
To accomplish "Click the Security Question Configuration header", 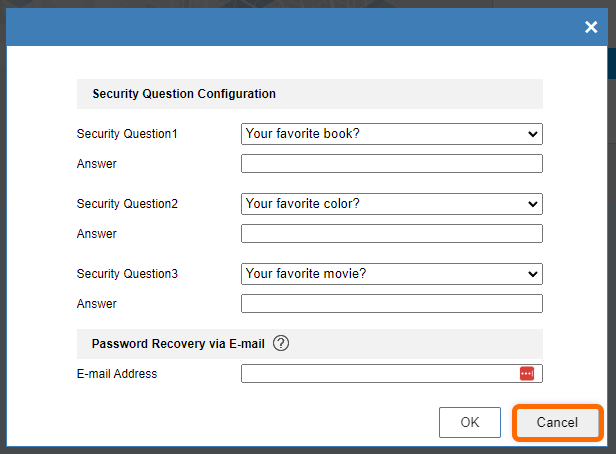I will click(184, 94).
